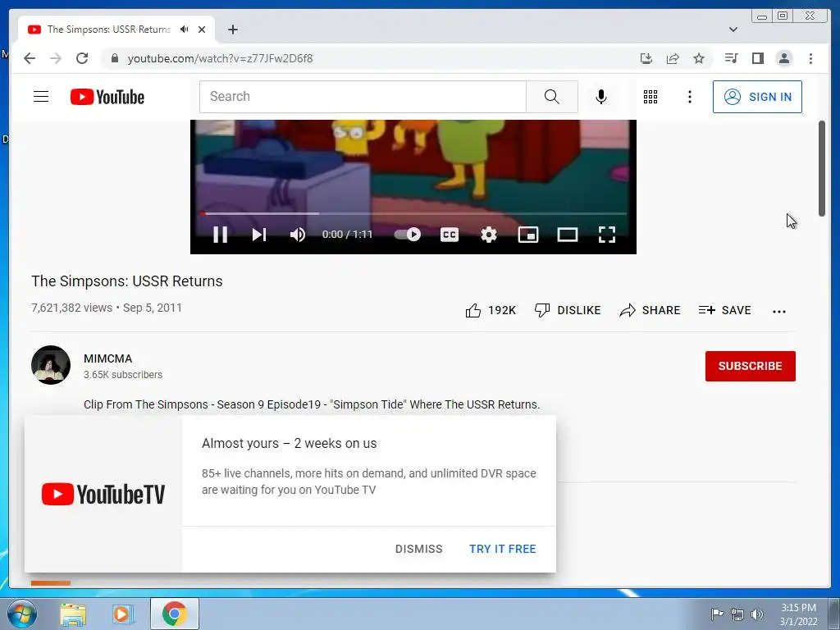Toggle the autoplay switch

pos(408,235)
